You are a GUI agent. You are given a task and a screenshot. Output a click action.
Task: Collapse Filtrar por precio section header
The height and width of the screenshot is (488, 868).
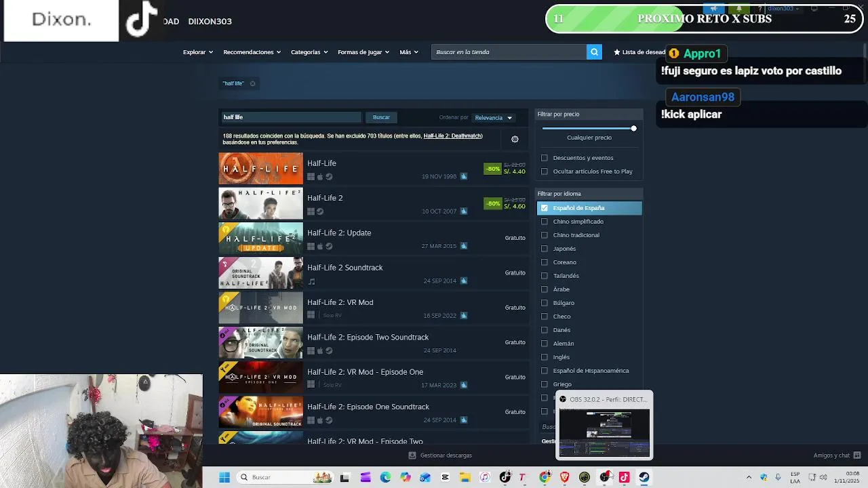click(589, 115)
